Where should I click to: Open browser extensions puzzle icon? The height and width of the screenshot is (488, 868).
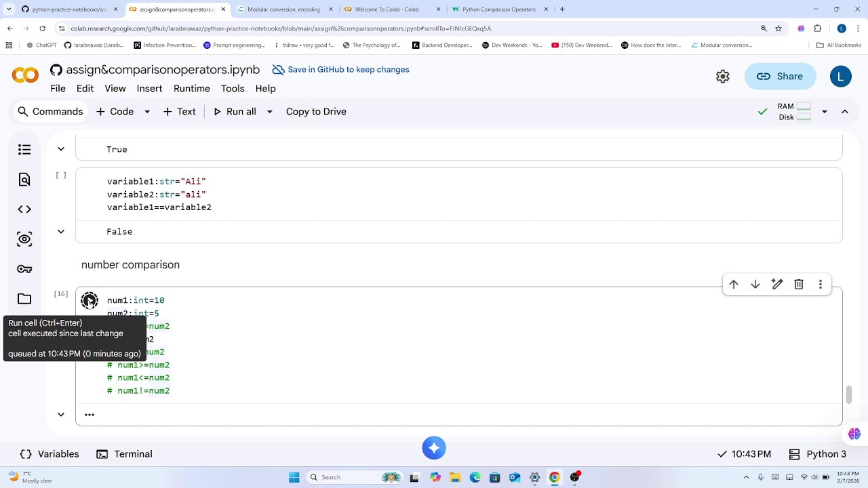[x=817, y=28]
